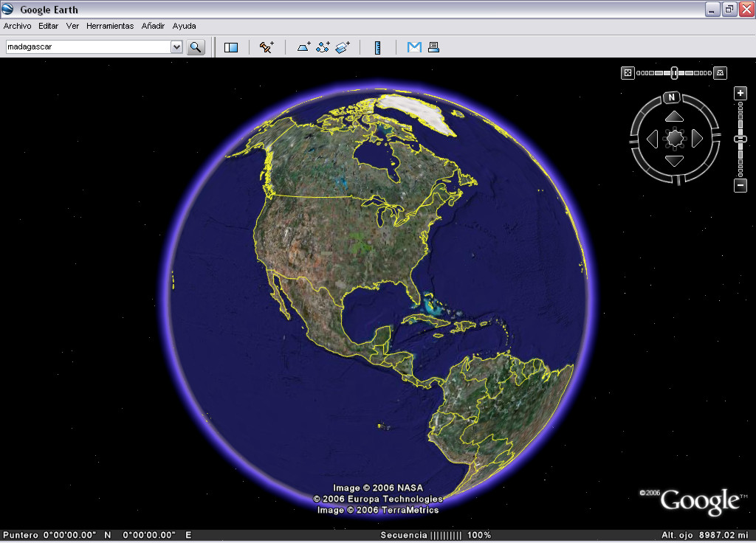Pan up with the navigation up arrow

click(x=674, y=117)
